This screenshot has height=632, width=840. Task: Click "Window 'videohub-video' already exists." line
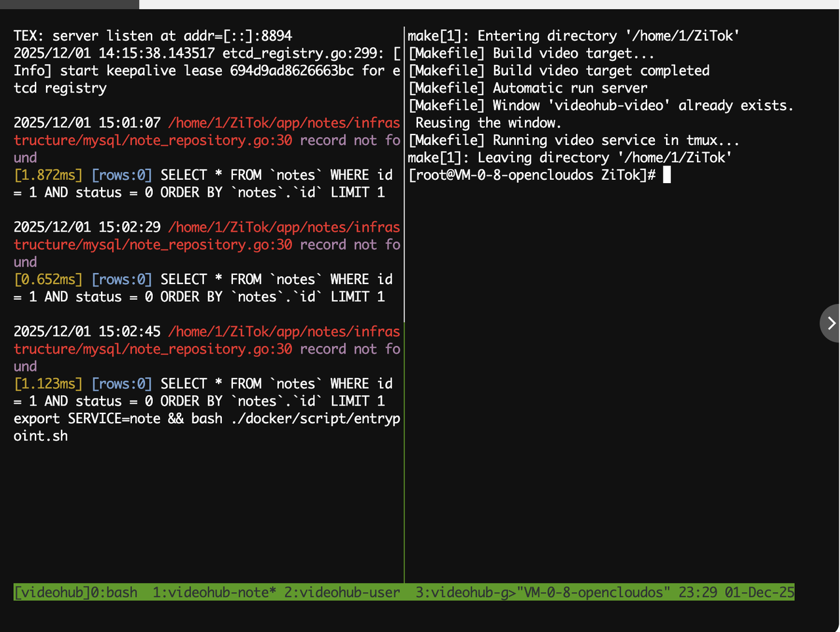pyautogui.click(x=600, y=105)
